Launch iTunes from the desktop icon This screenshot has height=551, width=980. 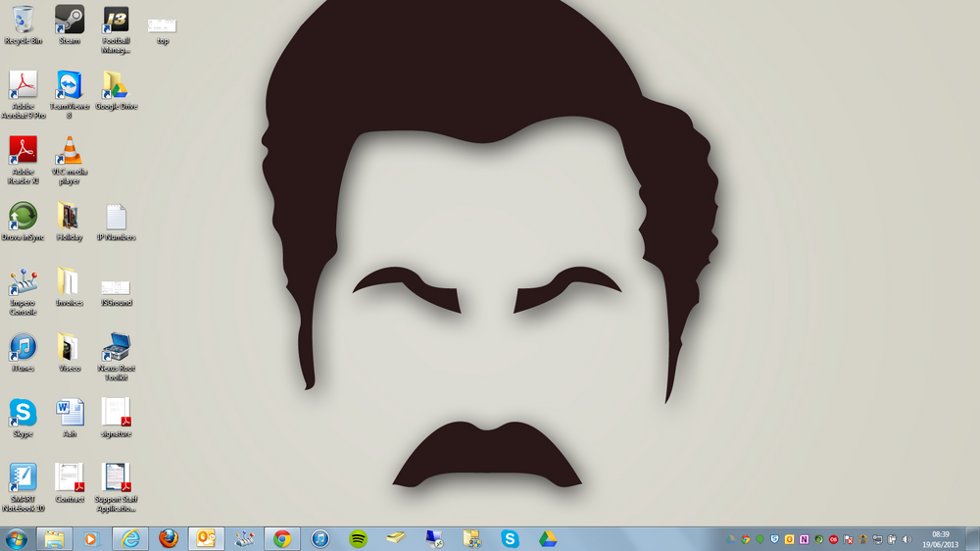pyautogui.click(x=24, y=353)
